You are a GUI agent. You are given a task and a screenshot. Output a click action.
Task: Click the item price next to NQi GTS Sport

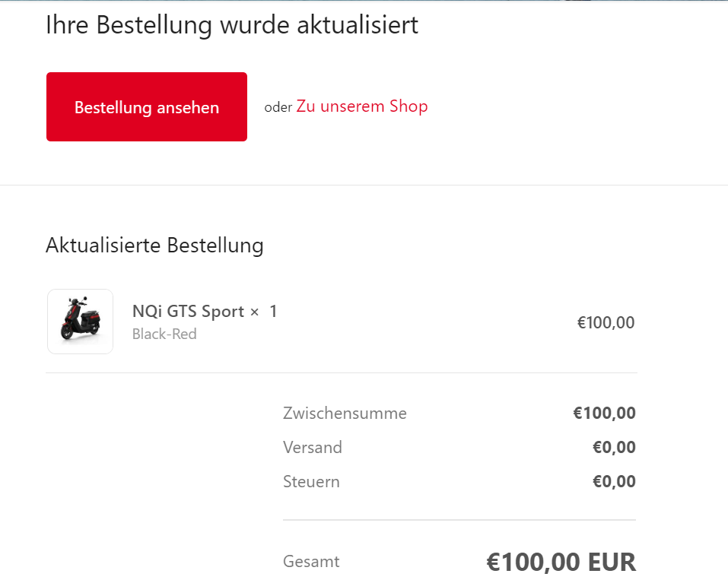[606, 322]
